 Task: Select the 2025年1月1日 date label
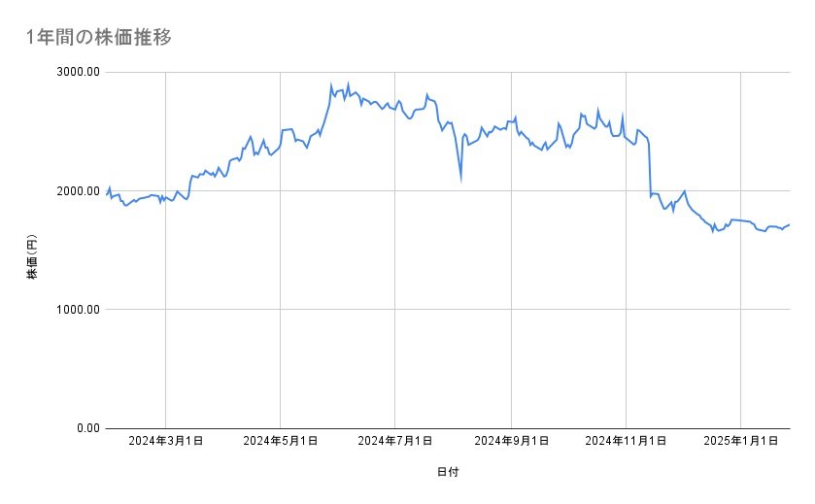click(740, 442)
